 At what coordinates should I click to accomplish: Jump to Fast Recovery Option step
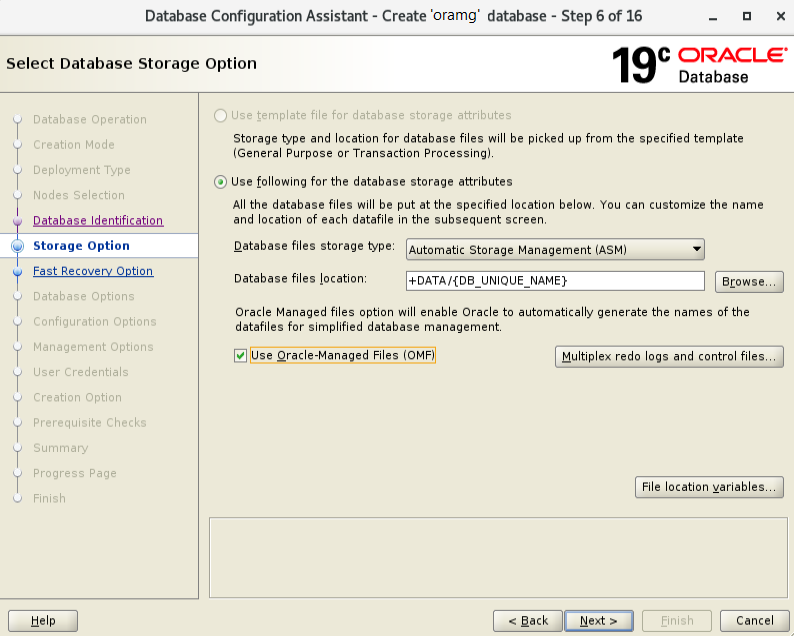[x=93, y=271]
